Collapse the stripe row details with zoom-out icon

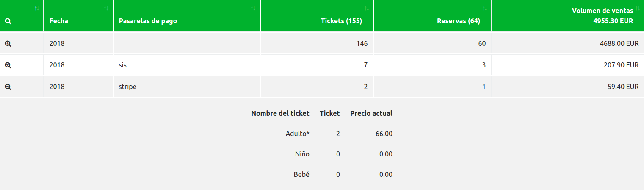point(8,87)
